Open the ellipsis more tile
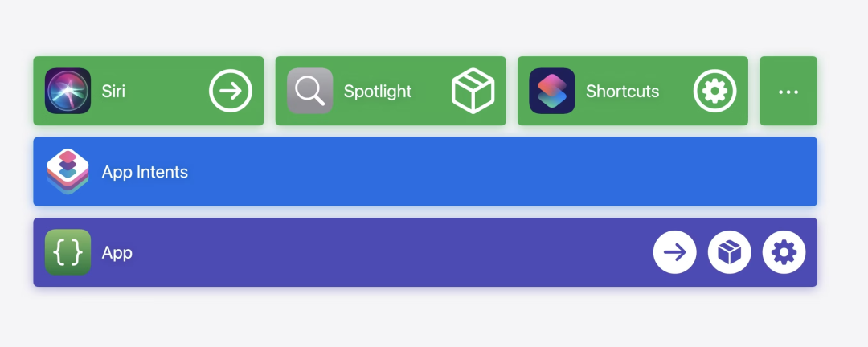Screen dimensions: 868x347 pyautogui.click(x=788, y=92)
